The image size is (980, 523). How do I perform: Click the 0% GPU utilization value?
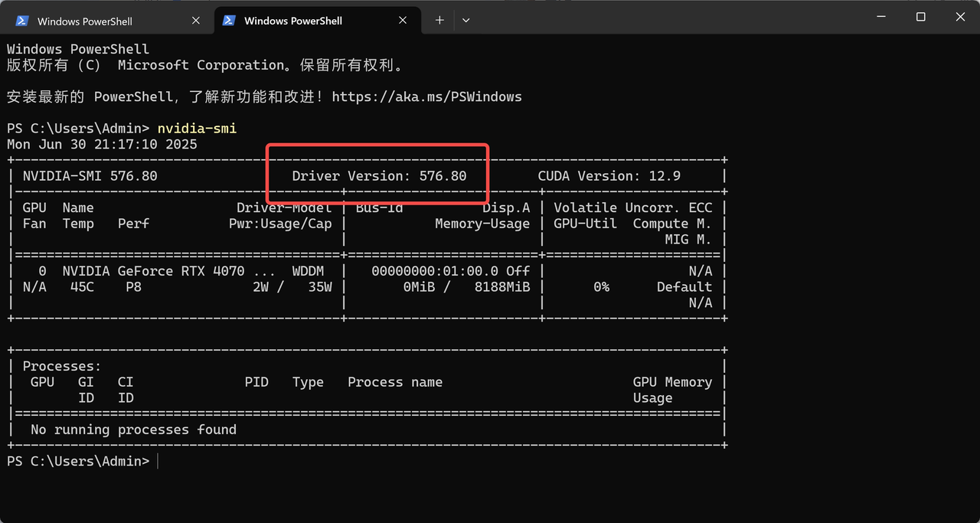(x=601, y=287)
